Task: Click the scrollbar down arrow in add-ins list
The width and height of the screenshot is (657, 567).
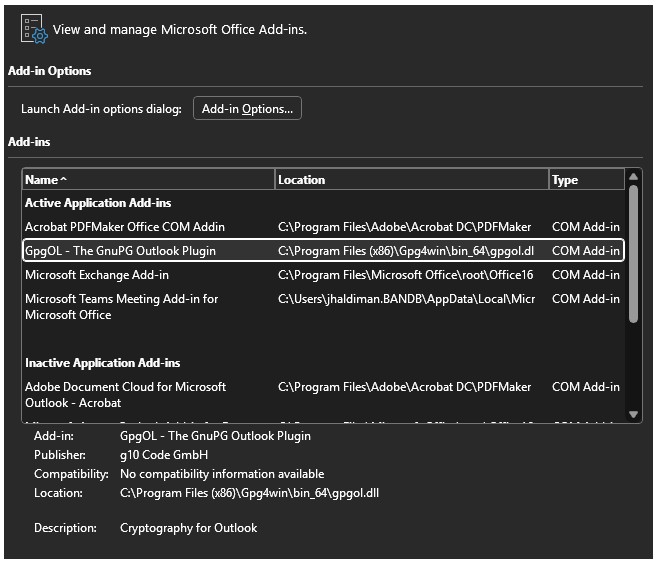Action: (x=633, y=413)
